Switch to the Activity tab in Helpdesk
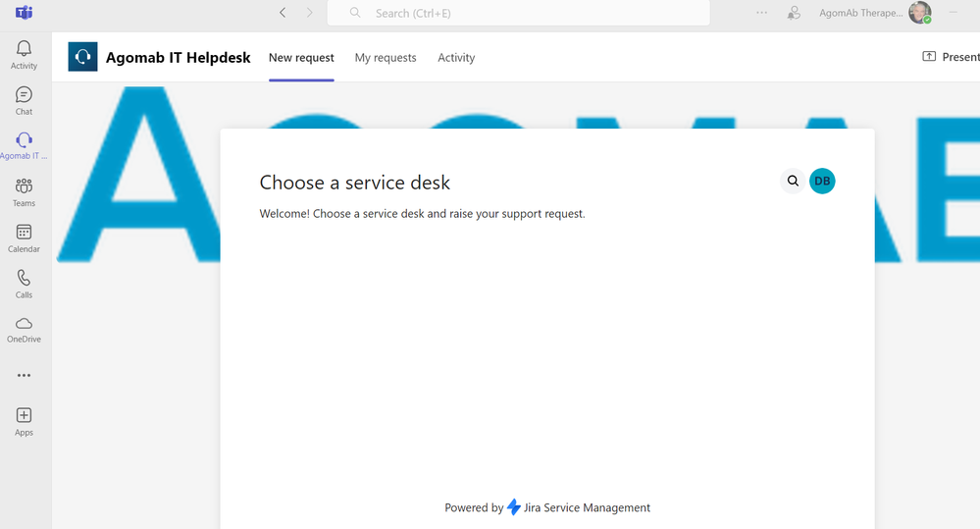The image size is (980, 529). (x=456, y=58)
